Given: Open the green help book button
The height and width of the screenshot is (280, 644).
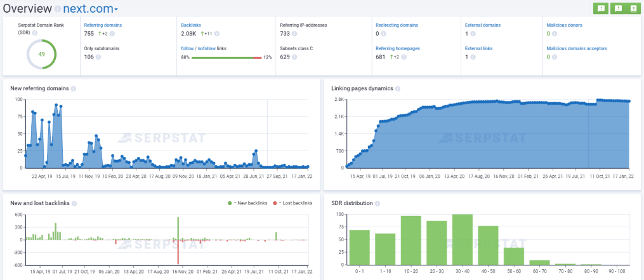Looking at the screenshot, I should (633, 8).
